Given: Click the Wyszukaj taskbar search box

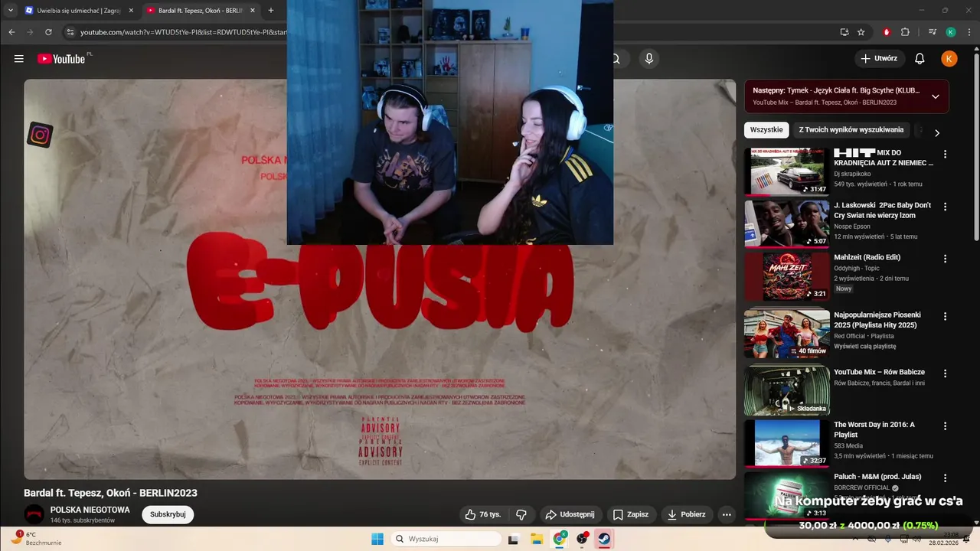Looking at the screenshot, I should (x=446, y=539).
